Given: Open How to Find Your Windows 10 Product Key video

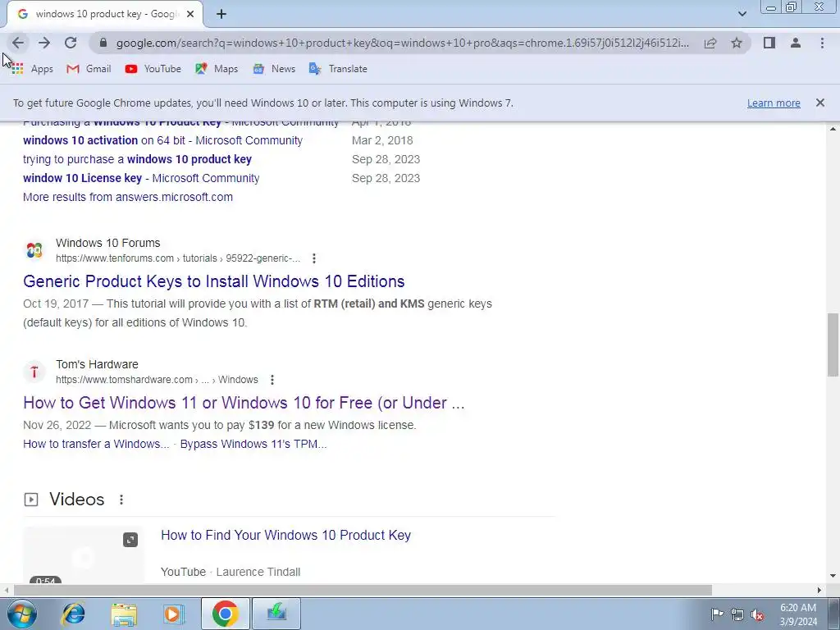Looking at the screenshot, I should (x=286, y=535).
